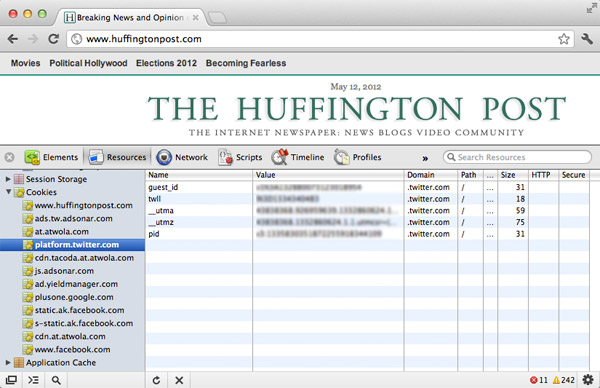Open devtools settings gear
Viewport: 600px width, 388px height.
[x=587, y=380]
